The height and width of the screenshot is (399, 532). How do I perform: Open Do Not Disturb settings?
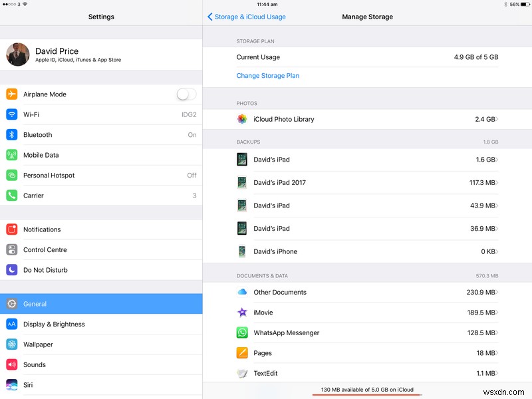point(101,270)
